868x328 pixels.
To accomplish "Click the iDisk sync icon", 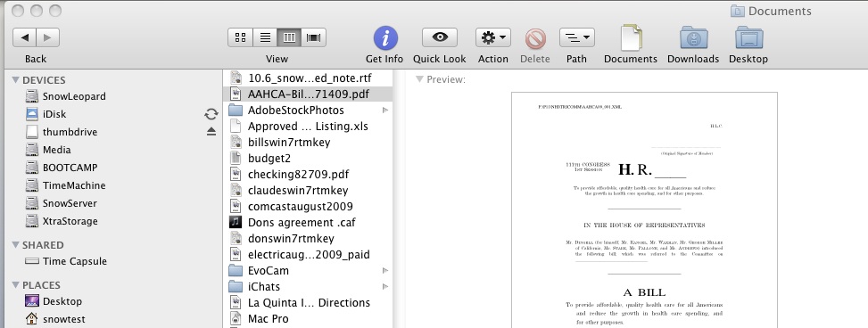I will 211,114.
